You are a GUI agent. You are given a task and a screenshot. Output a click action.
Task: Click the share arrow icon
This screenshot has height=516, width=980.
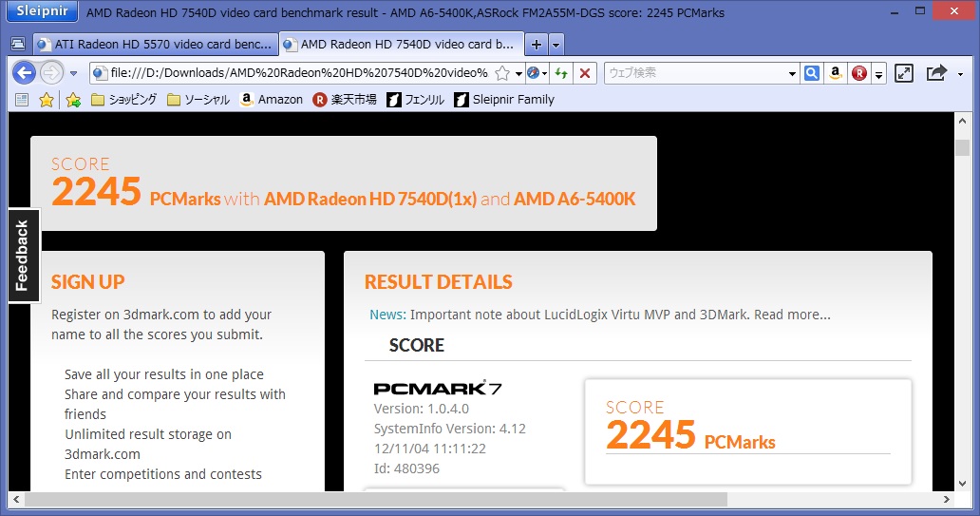pyautogui.click(x=935, y=73)
